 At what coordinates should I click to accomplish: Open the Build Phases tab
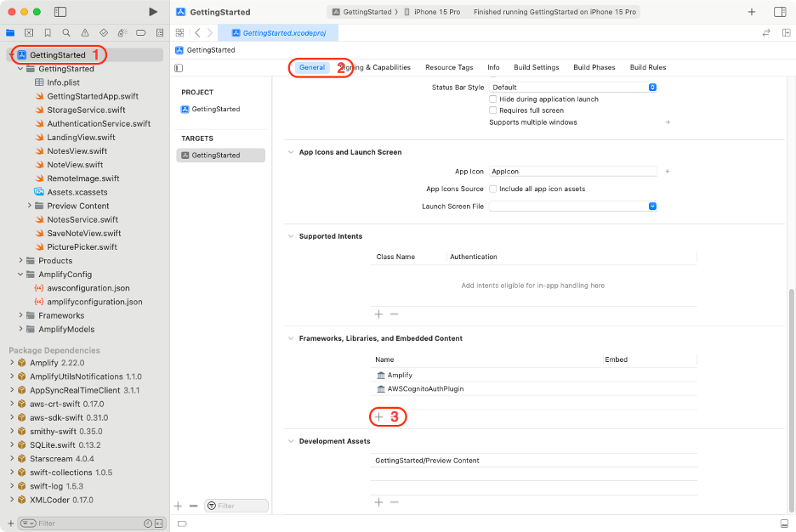point(594,67)
